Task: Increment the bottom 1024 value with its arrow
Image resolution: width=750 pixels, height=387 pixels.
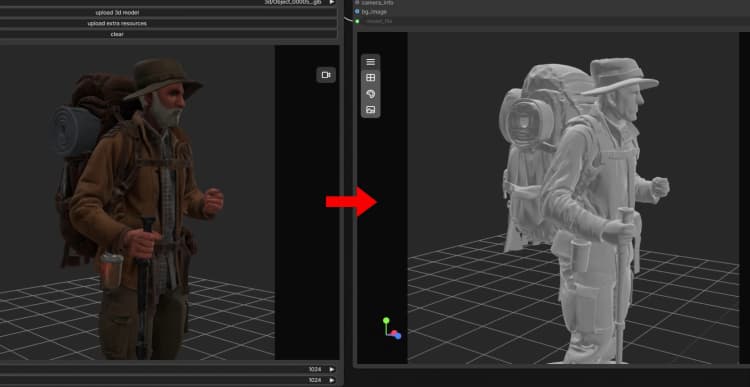Action: (332, 380)
